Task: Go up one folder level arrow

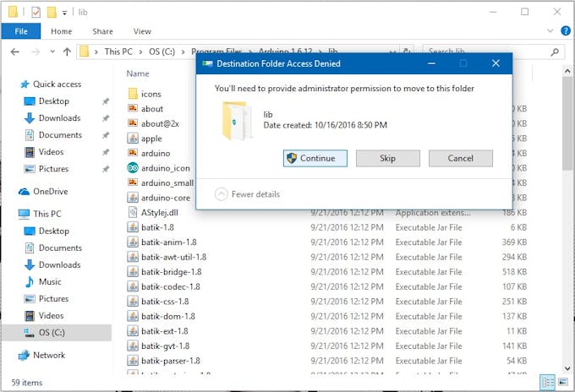Action: point(67,52)
